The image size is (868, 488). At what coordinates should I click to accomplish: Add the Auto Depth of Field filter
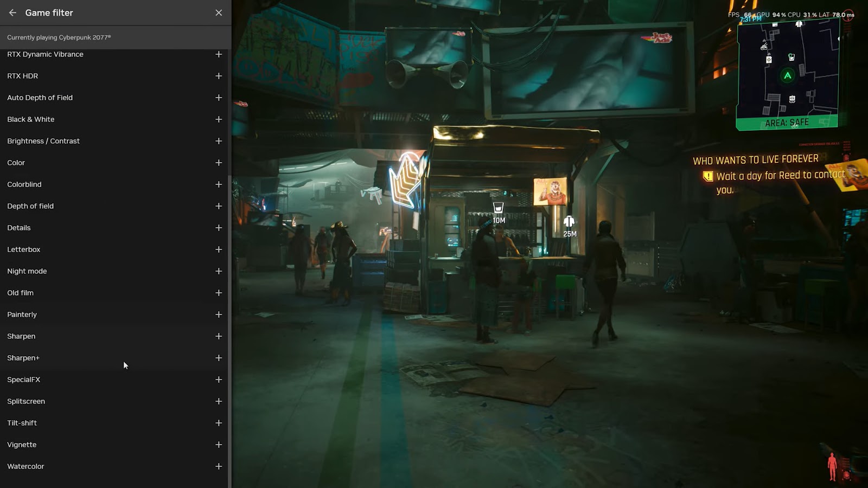pyautogui.click(x=219, y=98)
